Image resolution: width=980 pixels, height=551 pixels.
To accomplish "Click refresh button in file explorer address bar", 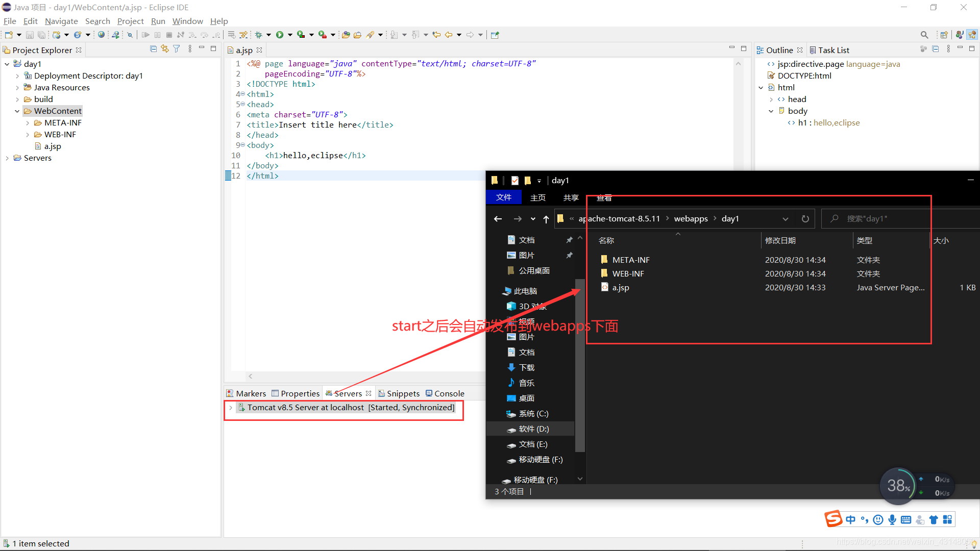I will [805, 219].
